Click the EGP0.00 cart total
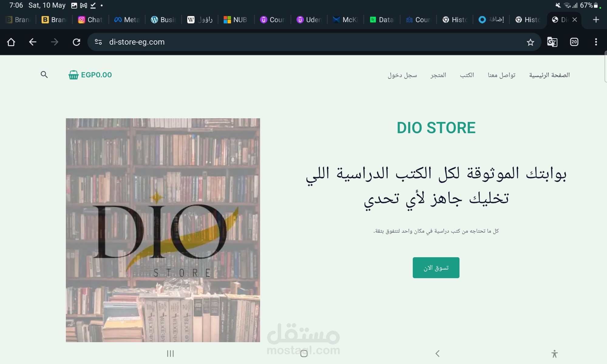The width and height of the screenshot is (607, 364). coord(97,75)
